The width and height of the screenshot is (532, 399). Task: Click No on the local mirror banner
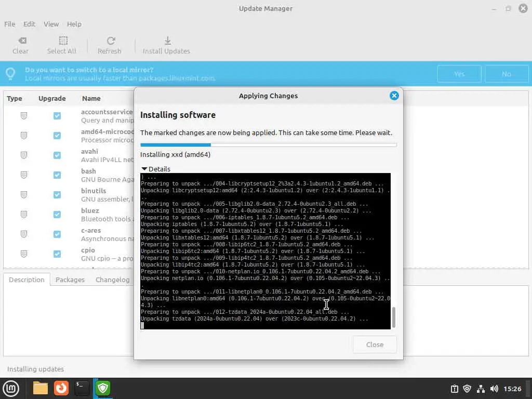click(x=506, y=74)
